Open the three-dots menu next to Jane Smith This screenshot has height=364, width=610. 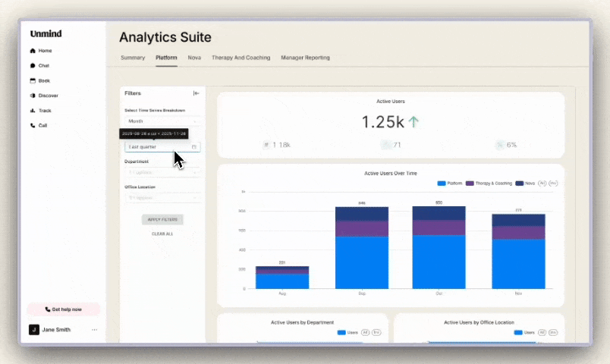(94, 330)
